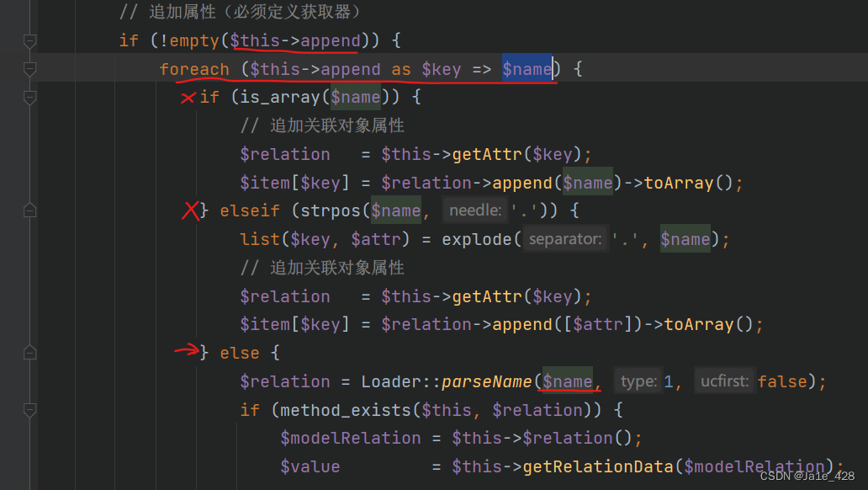The height and width of the screenshot is (490, 868).
Task: Toggle fold marker at the '} else {' line
Action: tap(30, 353)
